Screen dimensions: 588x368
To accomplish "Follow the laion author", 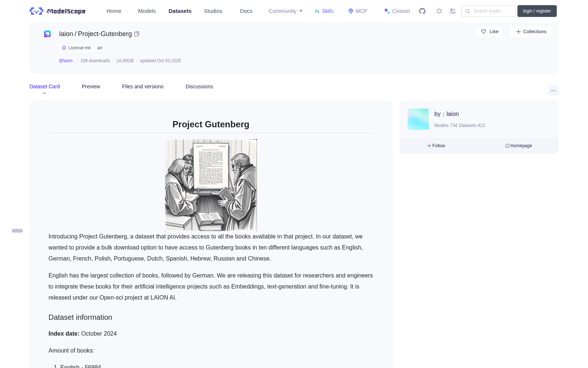I will [436, 146].
